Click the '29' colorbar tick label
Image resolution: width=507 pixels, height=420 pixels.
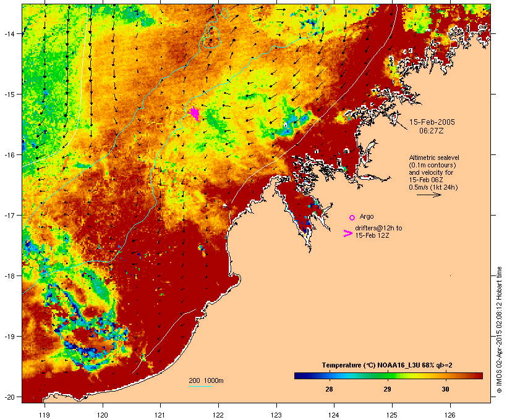tap(388, 389)
